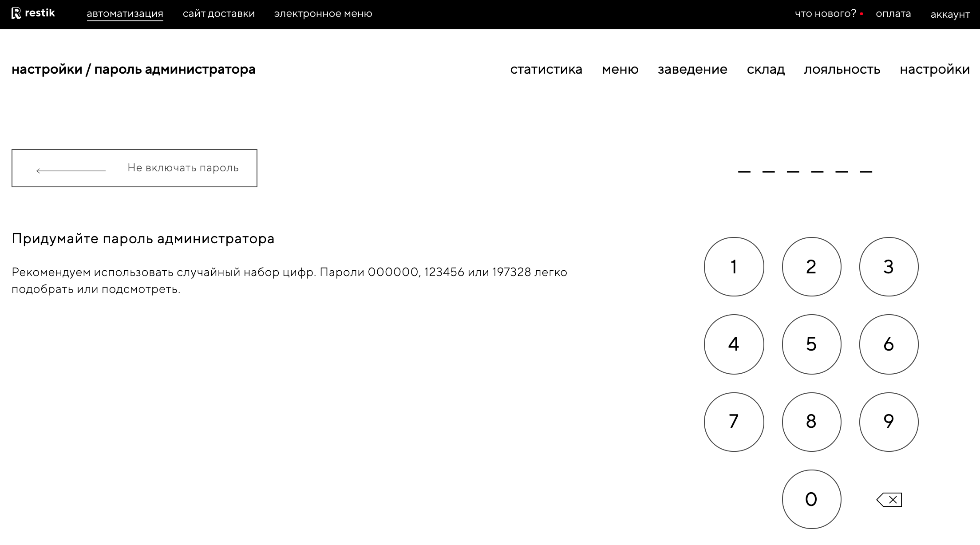This screenshot has width=980, height=545.
Task: Tap keypad number 2 circle
Action: tap(811, 267)
